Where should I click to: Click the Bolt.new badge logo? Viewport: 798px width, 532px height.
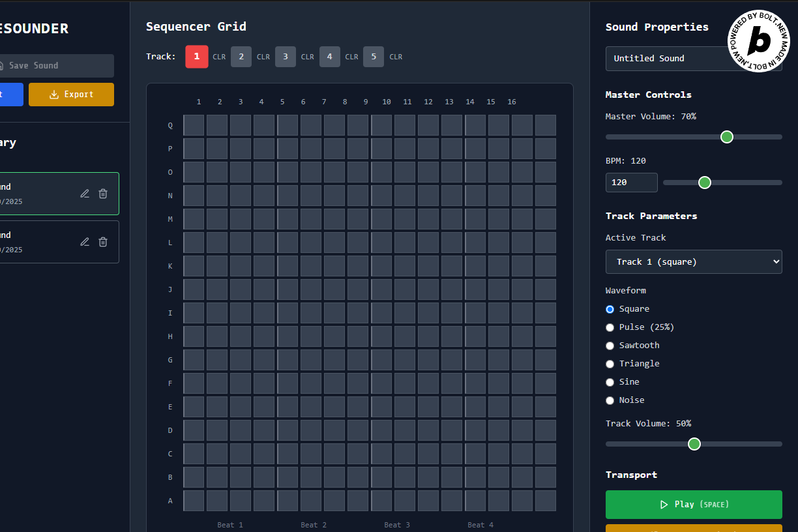click(x=759, y=41)
